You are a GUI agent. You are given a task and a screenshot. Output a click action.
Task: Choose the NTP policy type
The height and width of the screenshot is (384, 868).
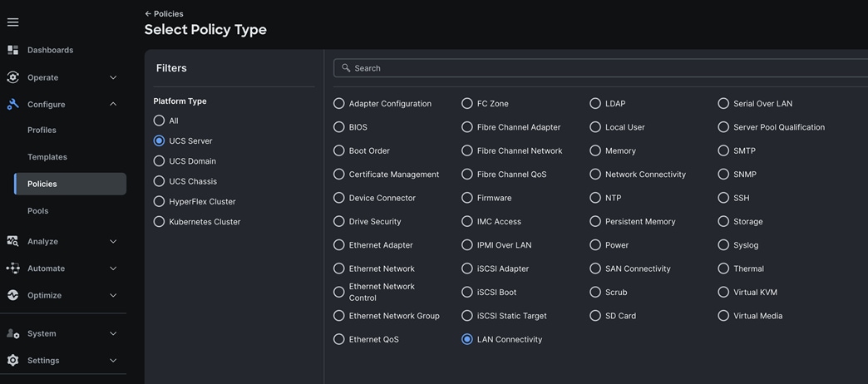point(595,198)
